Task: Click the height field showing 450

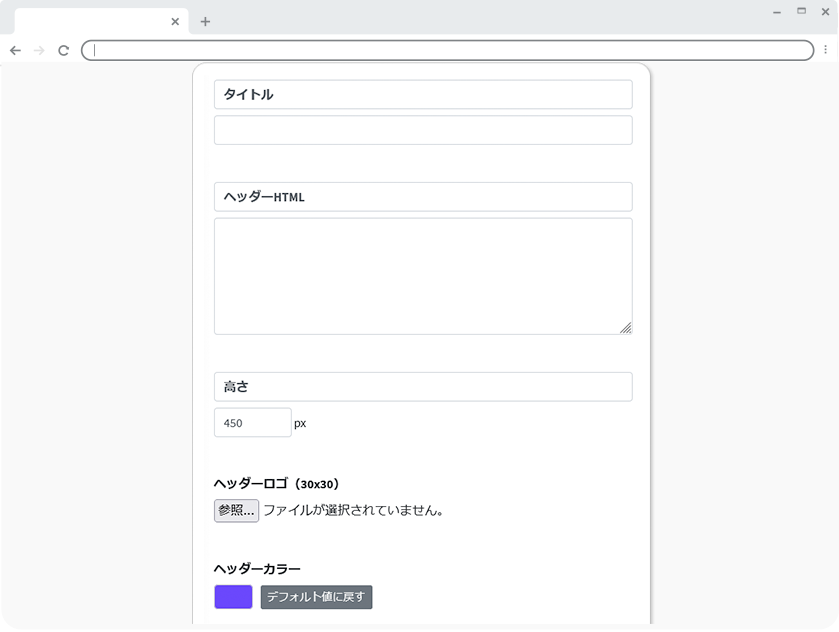Action: click(252, 423)
